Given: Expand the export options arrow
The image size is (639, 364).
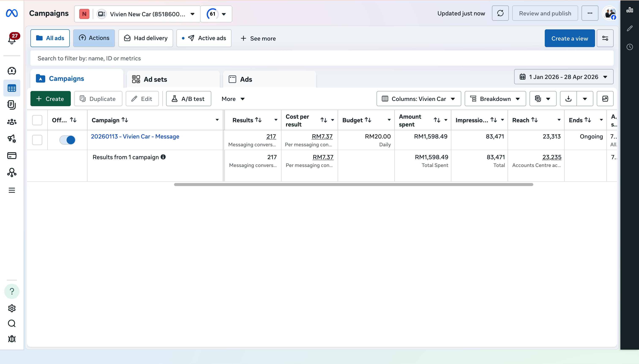Looking at the screenshot, I should point(585,99).
